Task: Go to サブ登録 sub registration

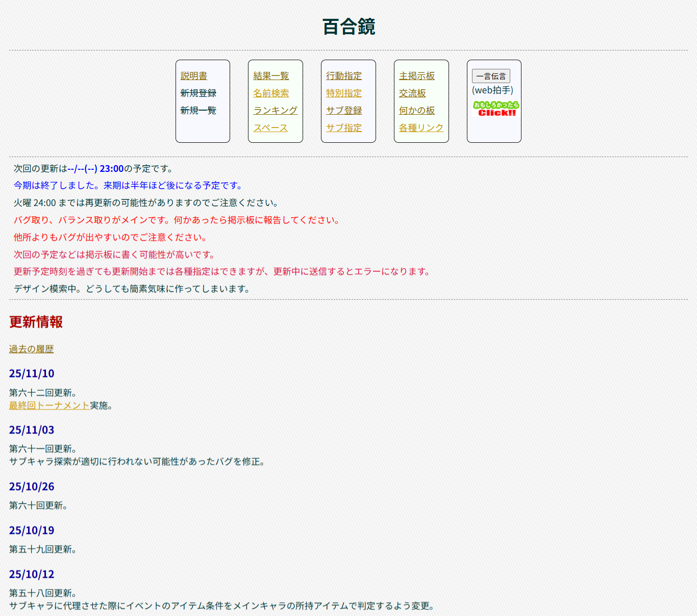Action: [x=344, y=111]
